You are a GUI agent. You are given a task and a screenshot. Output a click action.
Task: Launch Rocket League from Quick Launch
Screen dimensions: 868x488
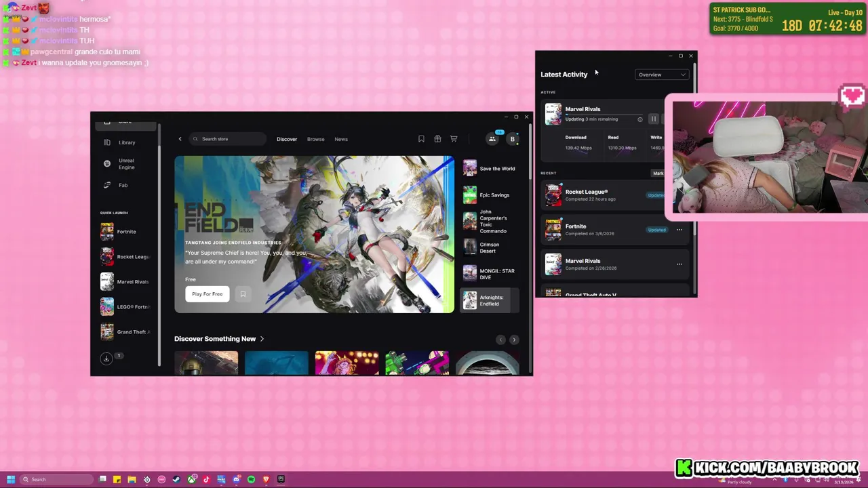126,257
